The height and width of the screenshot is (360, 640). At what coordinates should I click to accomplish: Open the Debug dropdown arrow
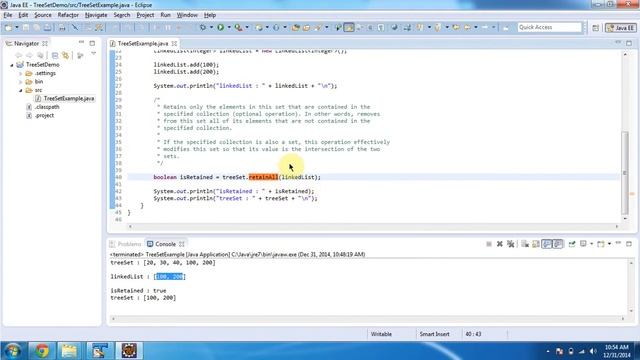click(211, 27)
